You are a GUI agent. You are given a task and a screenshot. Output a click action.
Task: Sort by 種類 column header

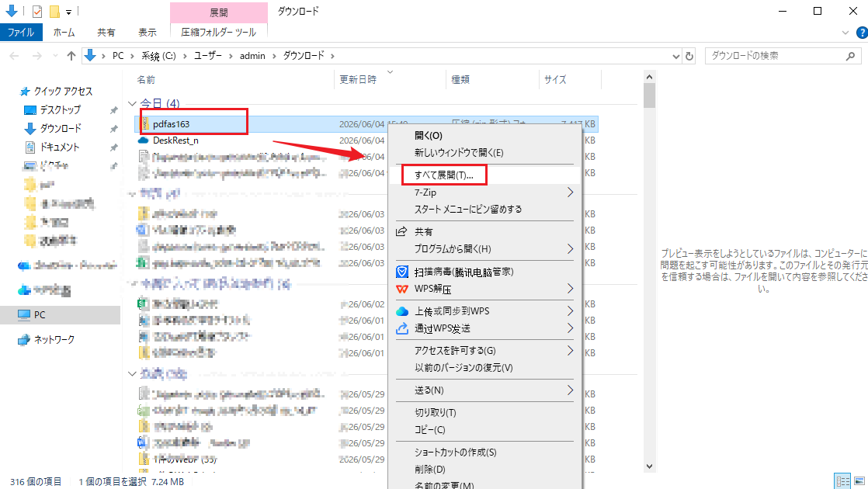click(460, 80)
